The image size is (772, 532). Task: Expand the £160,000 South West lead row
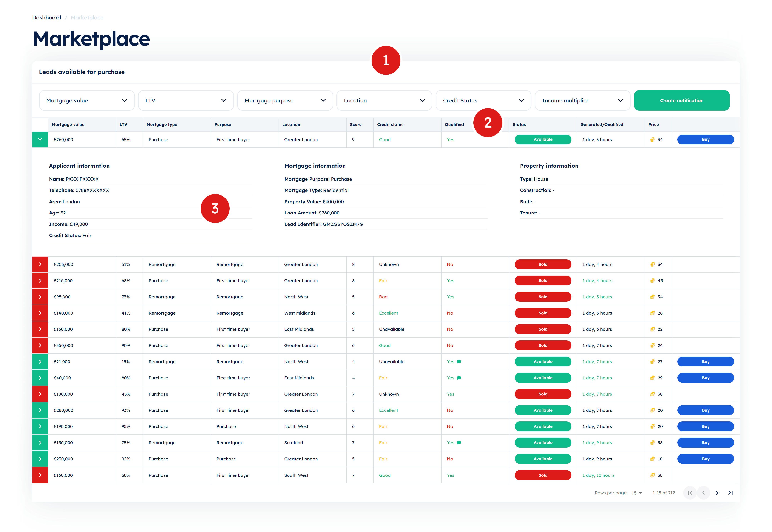pyautogui.click(x=40, y=475)
